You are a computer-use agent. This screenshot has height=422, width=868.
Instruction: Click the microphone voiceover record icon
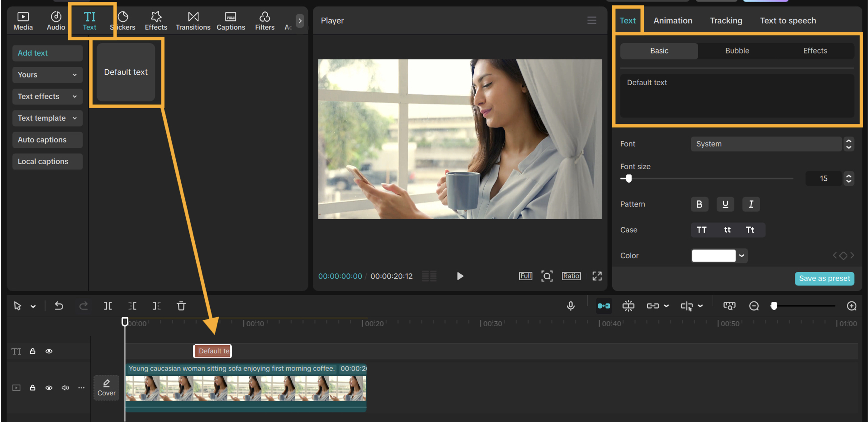[x=571, y=306]
